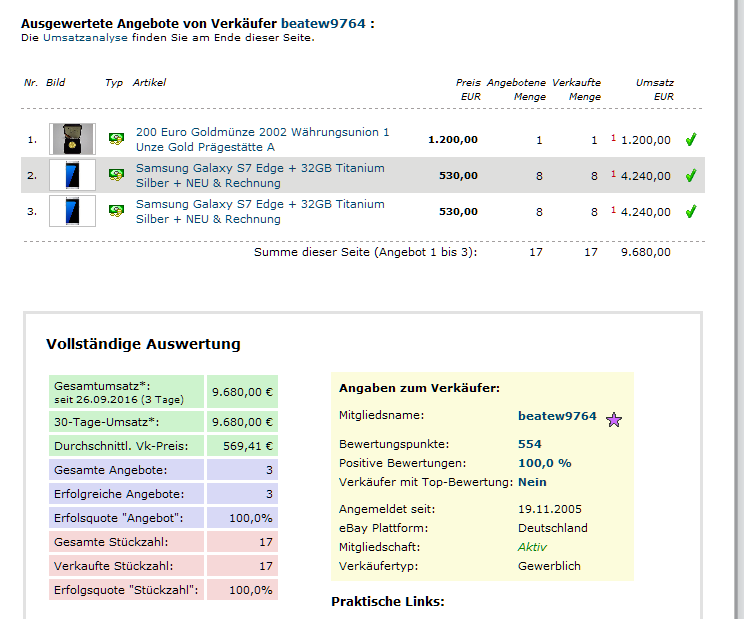This screenshot has width=744, height=619.
Task: Click the Verkäufertyp value Gewerblich
Action: [549, 566]
